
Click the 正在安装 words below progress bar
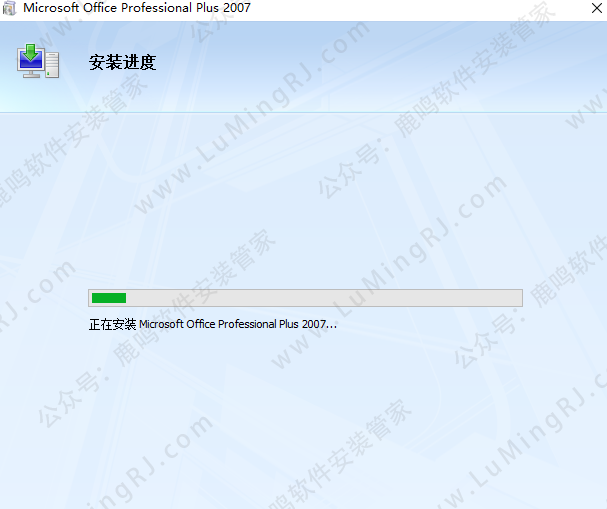(x=112, y=324)
